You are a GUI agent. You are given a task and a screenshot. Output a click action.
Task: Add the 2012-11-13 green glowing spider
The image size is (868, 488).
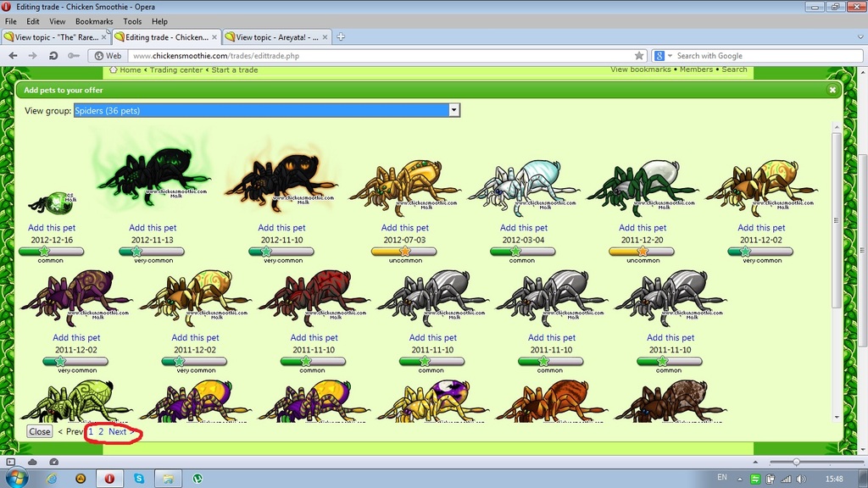153,227
